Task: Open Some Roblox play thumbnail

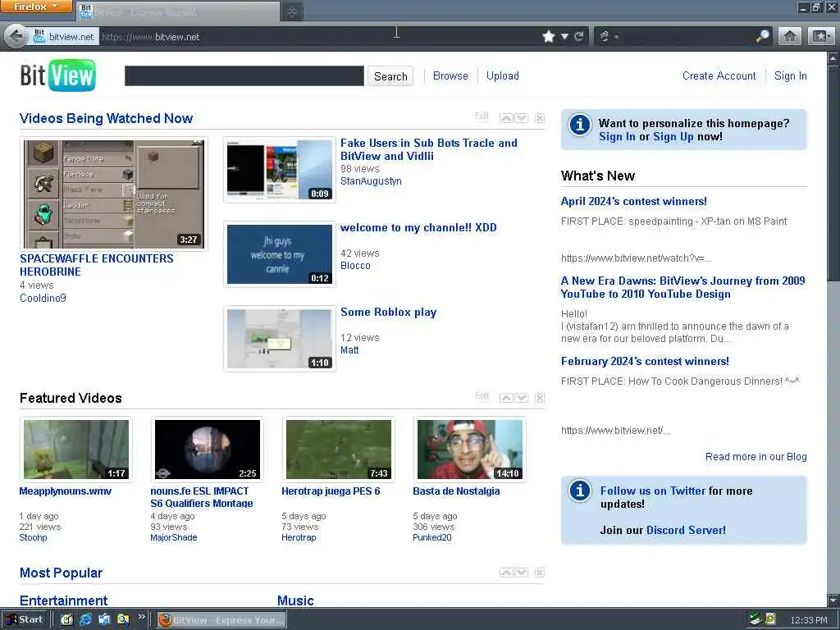Action: pyautogui.click(x=280, y=339)
